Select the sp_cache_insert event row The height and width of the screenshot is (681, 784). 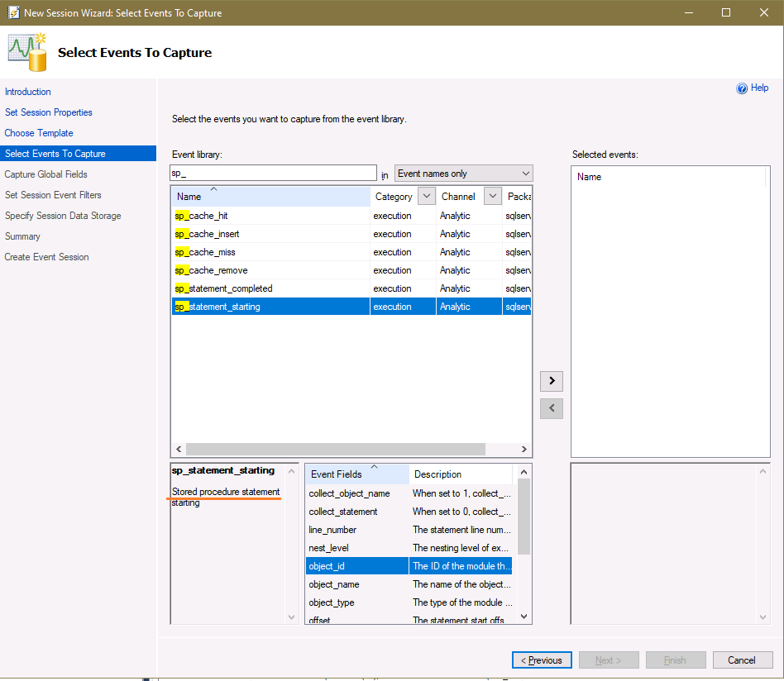(x=351, y=234)
